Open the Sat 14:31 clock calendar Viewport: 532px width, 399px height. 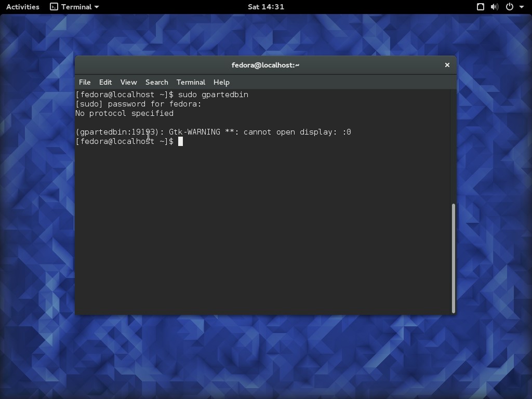point(266,7)
